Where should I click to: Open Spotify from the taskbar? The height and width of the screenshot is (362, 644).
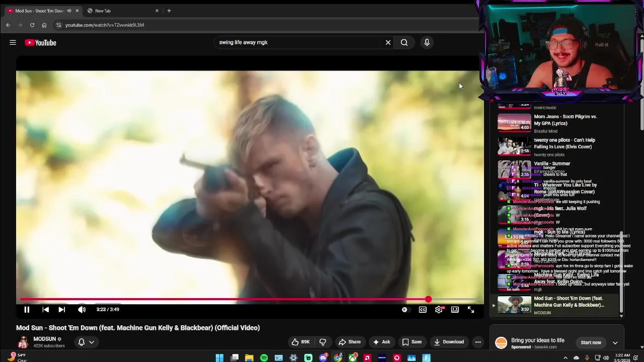pyautogui.click(x=264, y=358)
